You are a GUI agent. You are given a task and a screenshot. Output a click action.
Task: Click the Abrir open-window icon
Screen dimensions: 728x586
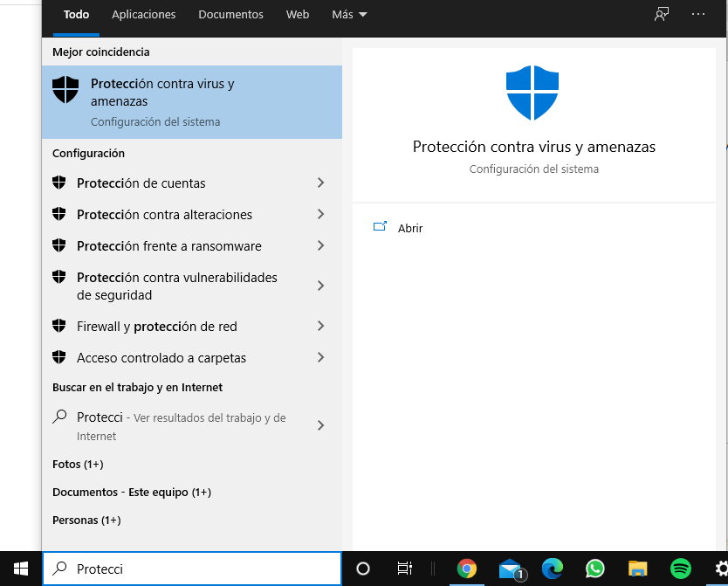(380, 226)
